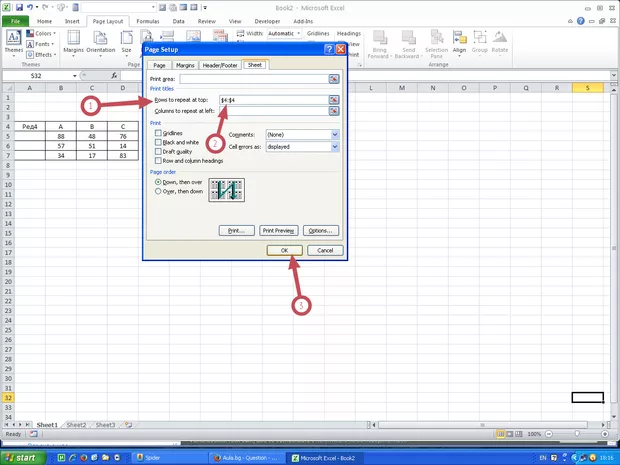This screenshot has width=620, height=465.
Task: Click the Print Preview button
Action: click(x=278, y=230)
